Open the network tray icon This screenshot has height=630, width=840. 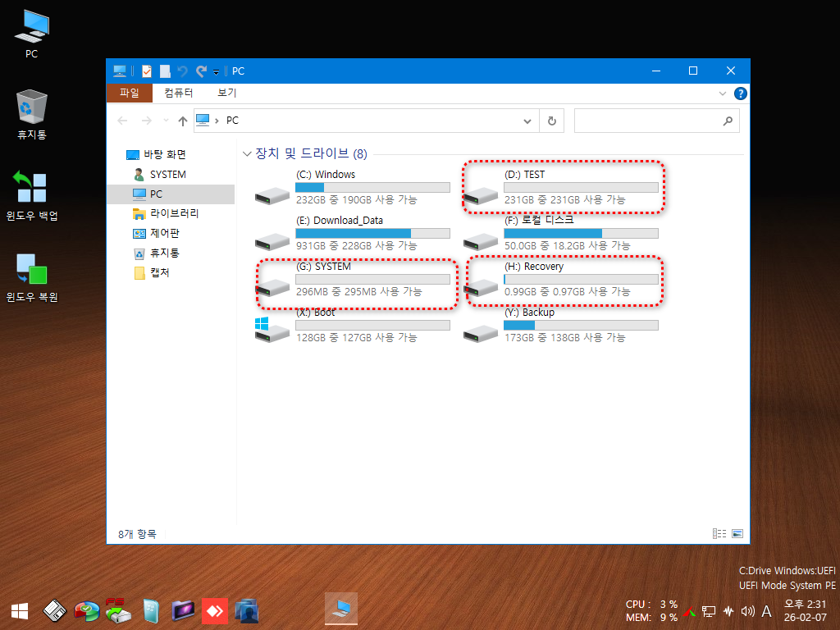tap(709, 611)
